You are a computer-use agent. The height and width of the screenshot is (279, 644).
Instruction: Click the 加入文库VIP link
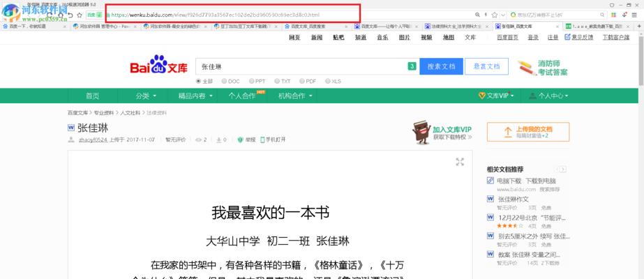tap(452, 129)
